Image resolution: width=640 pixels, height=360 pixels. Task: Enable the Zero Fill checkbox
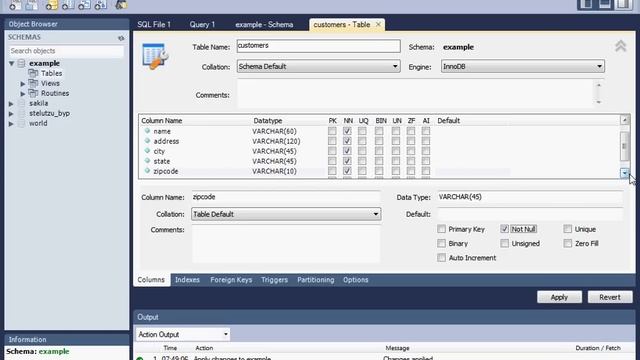[568, 243]
